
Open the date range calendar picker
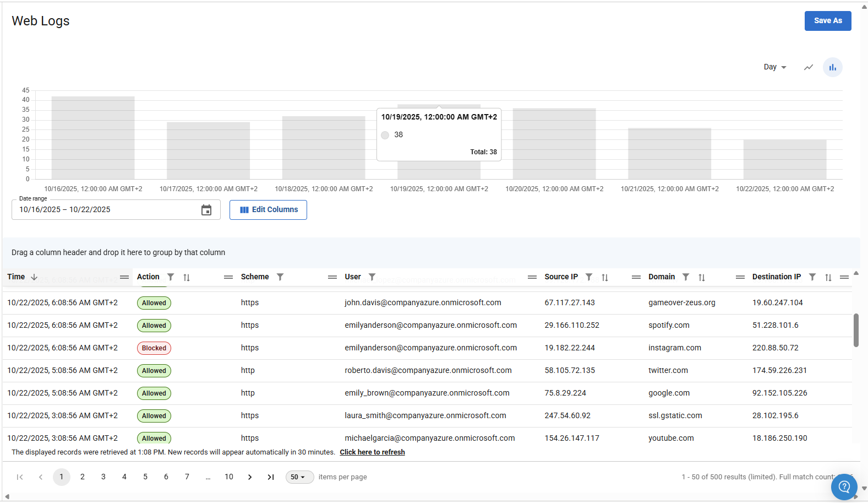[x=206, y=210]
